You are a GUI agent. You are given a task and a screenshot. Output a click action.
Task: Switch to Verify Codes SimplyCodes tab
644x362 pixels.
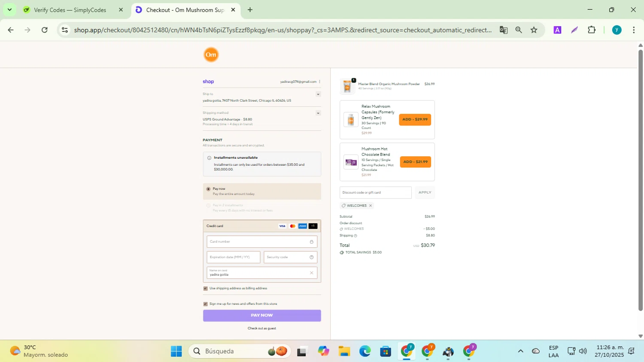[70, 10]
